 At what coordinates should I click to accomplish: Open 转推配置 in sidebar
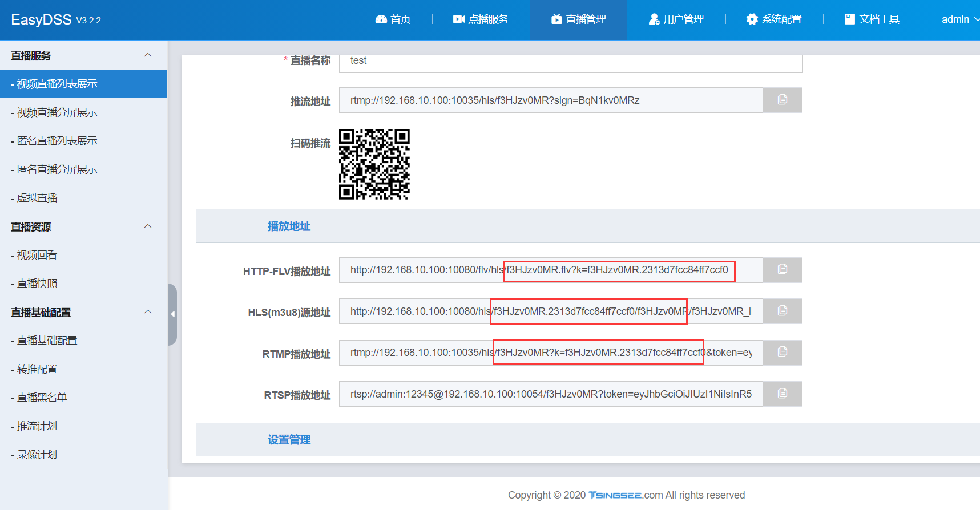pos(83,369)
